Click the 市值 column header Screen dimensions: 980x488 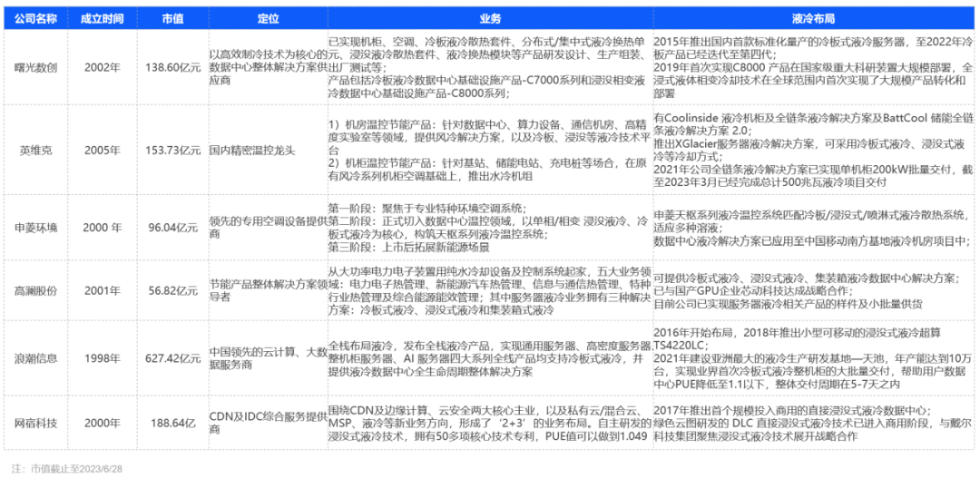pyautogui.click(x=172, y=19)
